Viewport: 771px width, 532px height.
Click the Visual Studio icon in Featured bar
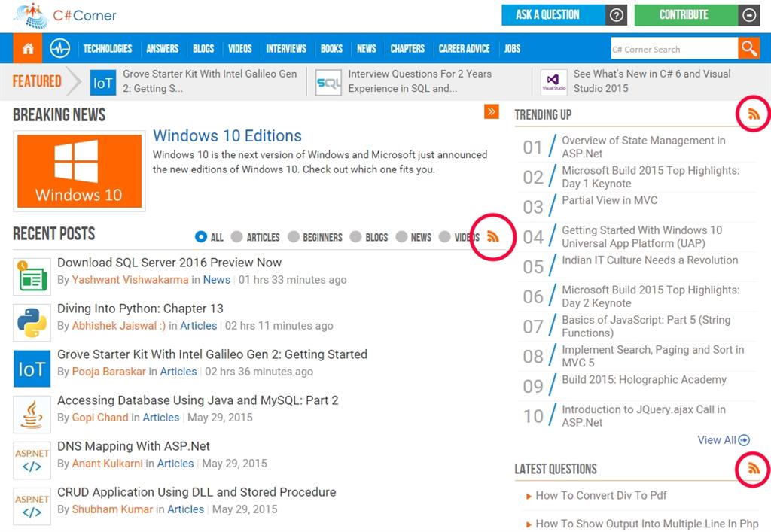[x=553, y=82]
